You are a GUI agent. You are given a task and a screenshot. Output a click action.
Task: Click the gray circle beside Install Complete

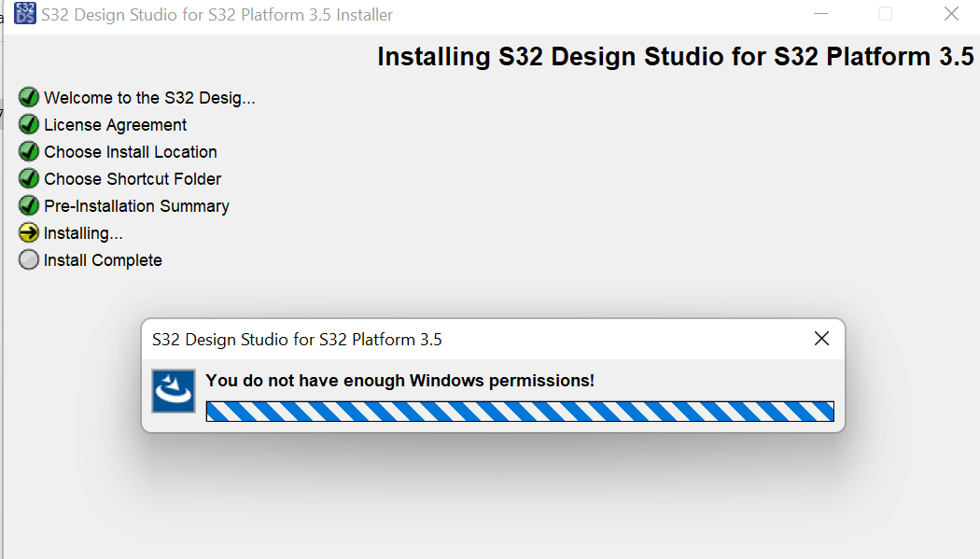click(28, 259)
